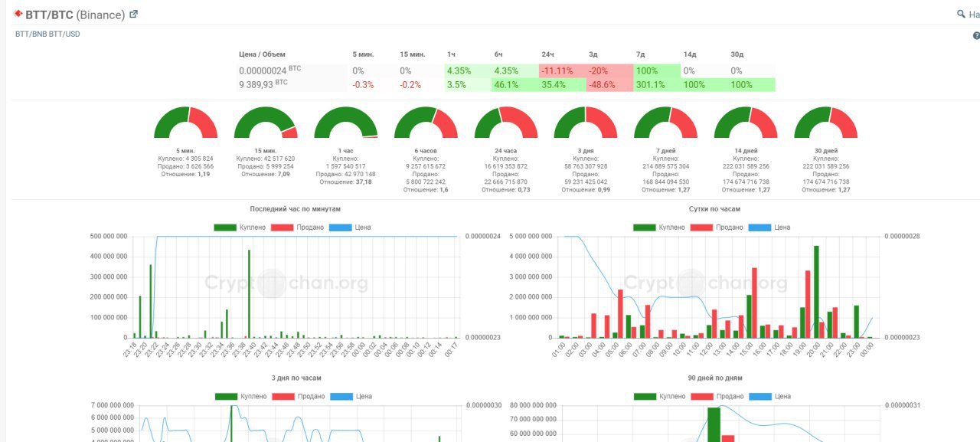Toggle Куплено legend in Последний час по минутам chart

pyautogui.click(x=240, y=228)
